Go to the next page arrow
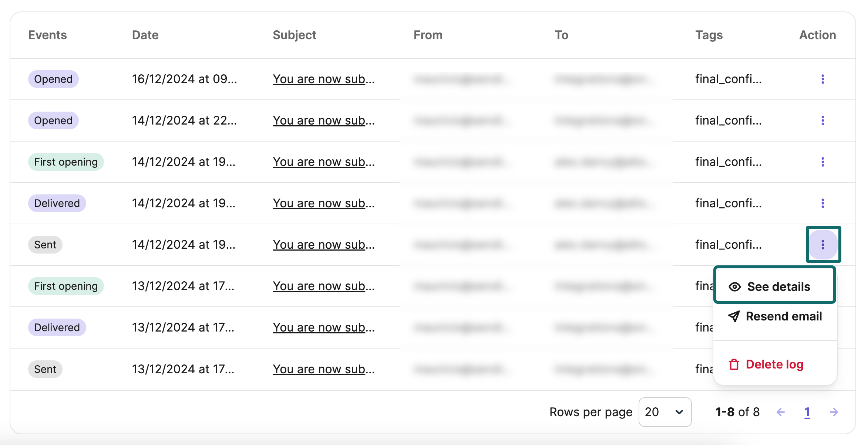Viewport: 868px width, 445px height. pos(834,412)
